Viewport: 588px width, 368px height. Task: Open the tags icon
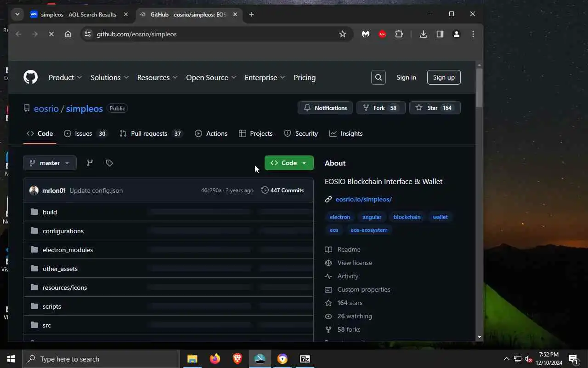click(x=109, y=163)
